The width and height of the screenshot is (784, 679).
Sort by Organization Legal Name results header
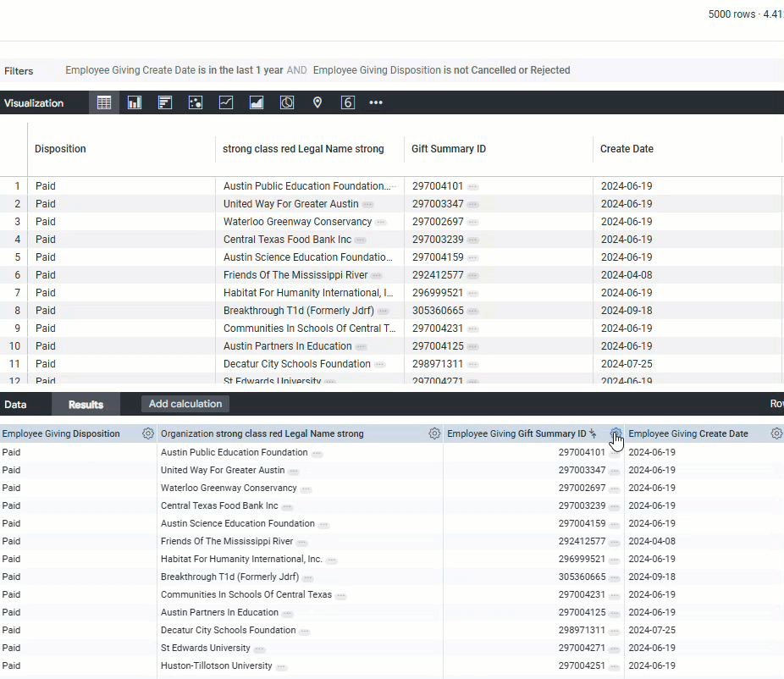coord(262,433)
